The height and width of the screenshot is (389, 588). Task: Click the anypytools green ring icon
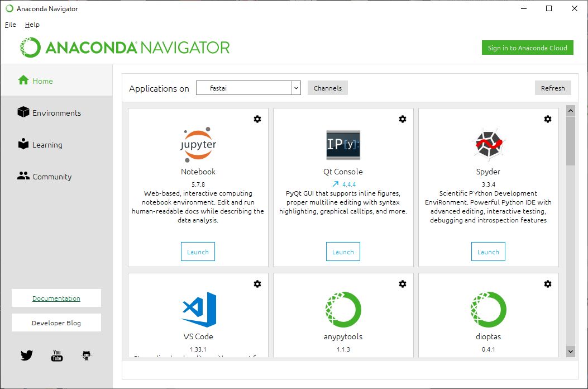pyautogui.click(x=343, y=310)
